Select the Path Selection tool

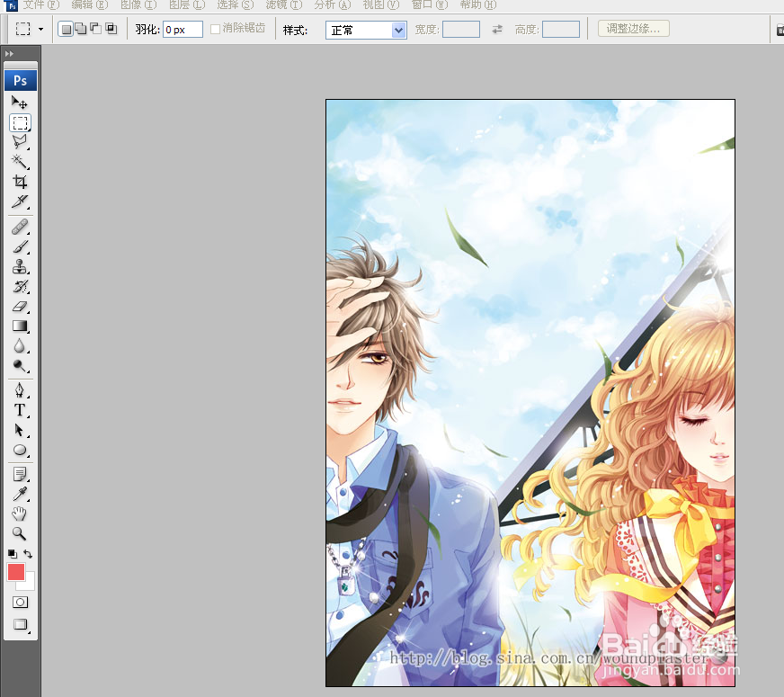tap(20, 430)
